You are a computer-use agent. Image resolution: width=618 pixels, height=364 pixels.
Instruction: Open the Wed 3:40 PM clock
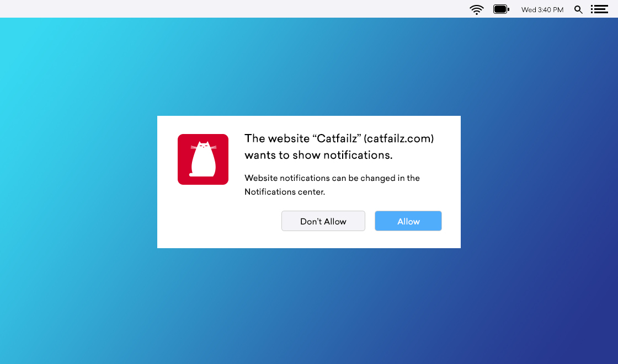[x=542, y=10]
